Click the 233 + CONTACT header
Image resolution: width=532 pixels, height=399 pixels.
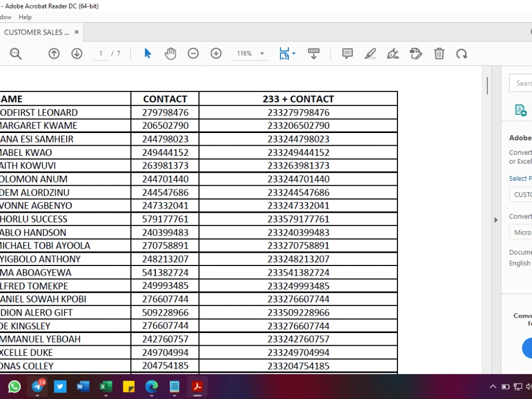(x=298, y=99)
